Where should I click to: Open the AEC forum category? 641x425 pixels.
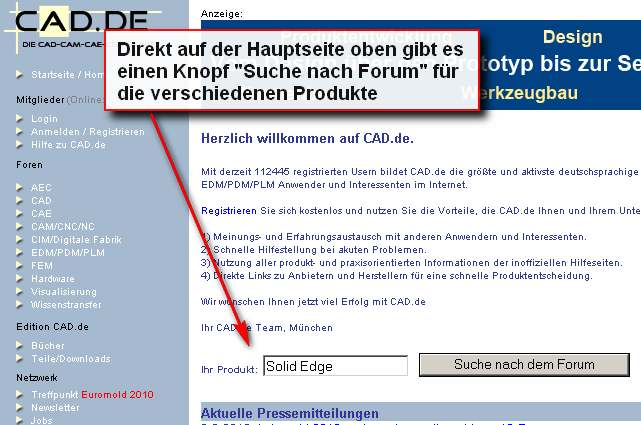pyautogui.click(x=41, y=188)
